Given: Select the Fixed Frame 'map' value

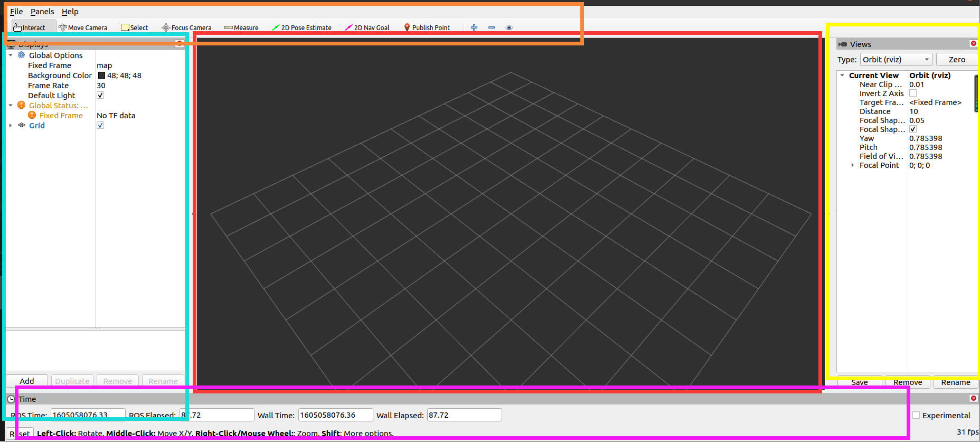Looking at the screenshot, I should (x=105, y=65).
